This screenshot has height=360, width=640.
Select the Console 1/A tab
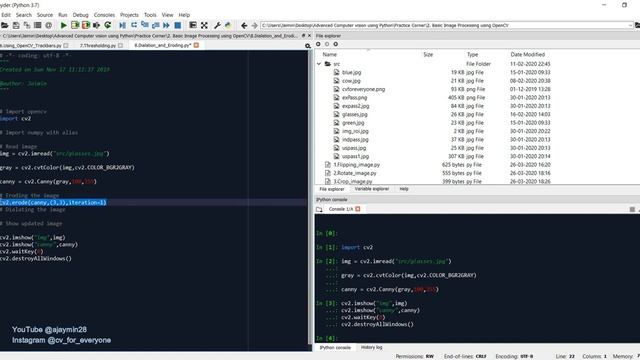pos(341,209)
